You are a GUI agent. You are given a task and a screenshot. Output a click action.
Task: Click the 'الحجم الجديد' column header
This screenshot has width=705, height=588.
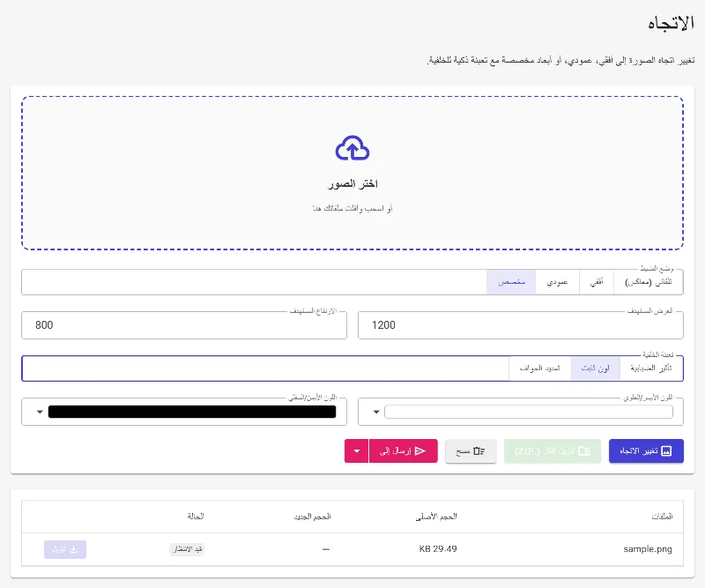(313, 517)
